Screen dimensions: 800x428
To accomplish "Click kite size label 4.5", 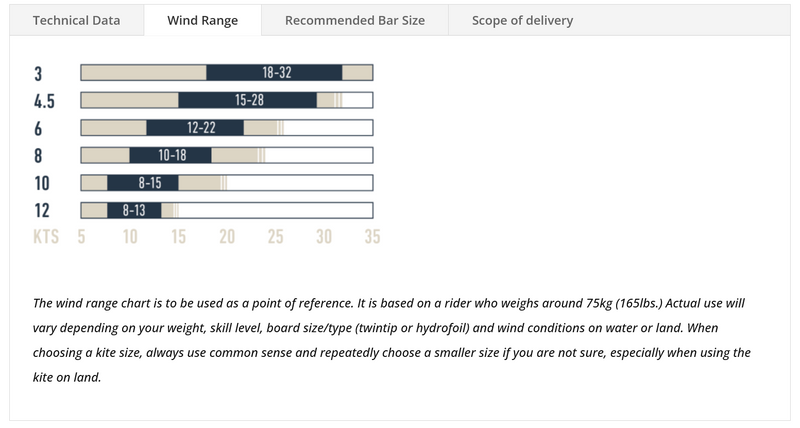I will 44,100.
